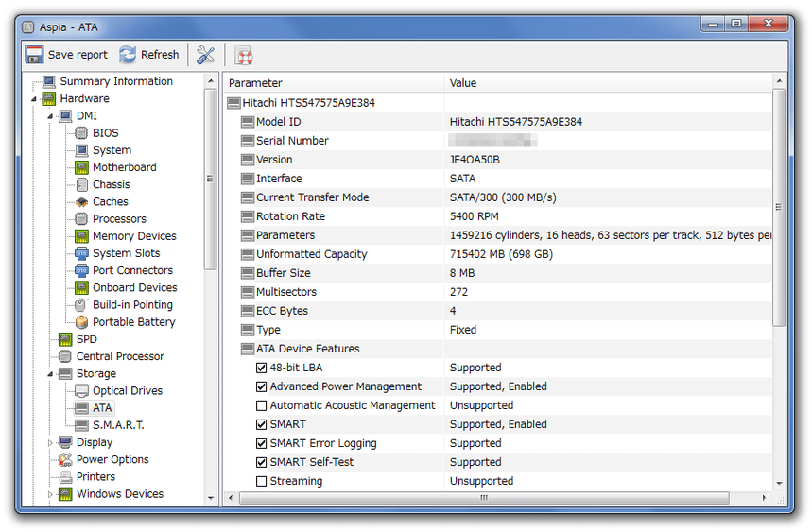
Task: Click the BIOS chip icon
Action: [x=81, y=133]
